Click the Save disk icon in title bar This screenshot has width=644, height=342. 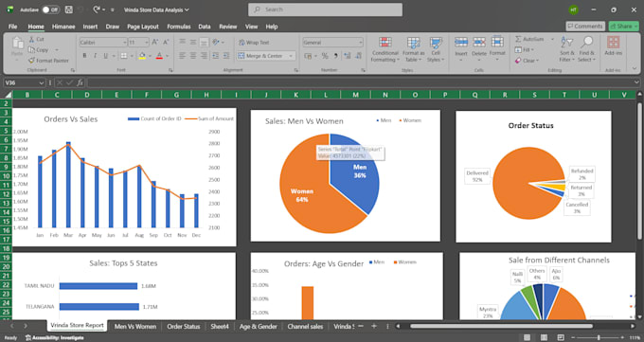click(x=69, y=9)
